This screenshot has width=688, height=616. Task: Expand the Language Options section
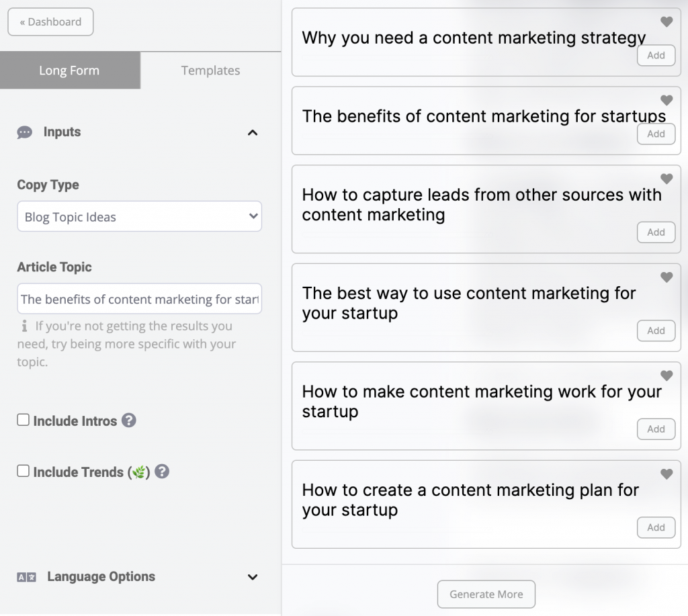253,577
